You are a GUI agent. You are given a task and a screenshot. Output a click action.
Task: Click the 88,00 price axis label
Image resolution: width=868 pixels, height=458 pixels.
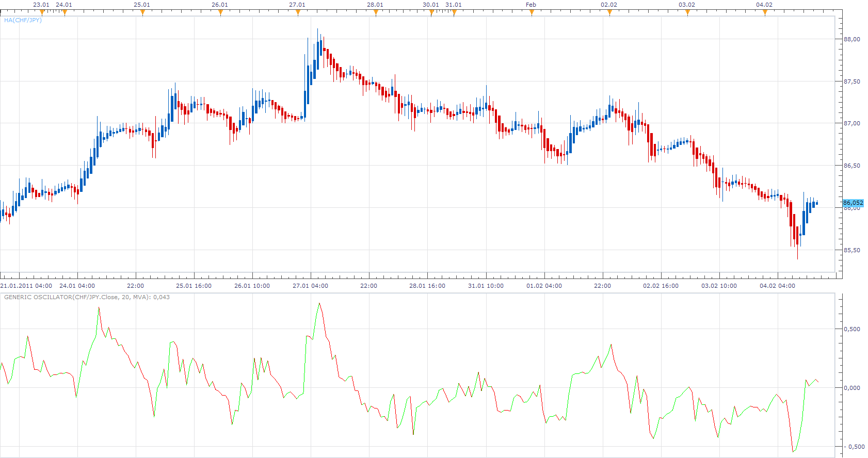tap(852, 39)
